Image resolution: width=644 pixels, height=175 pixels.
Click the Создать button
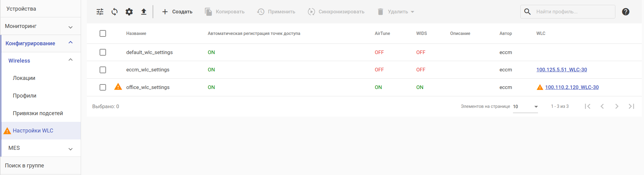(177, 12)
